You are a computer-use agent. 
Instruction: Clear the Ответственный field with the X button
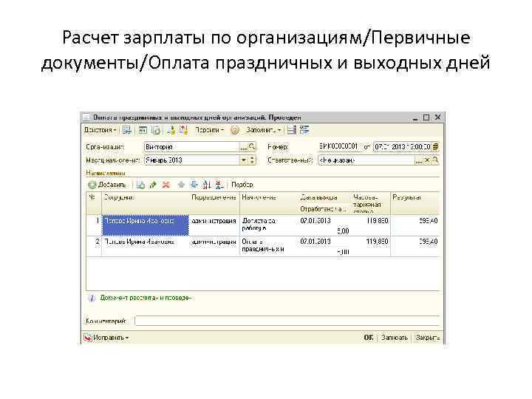click(427, 160)
